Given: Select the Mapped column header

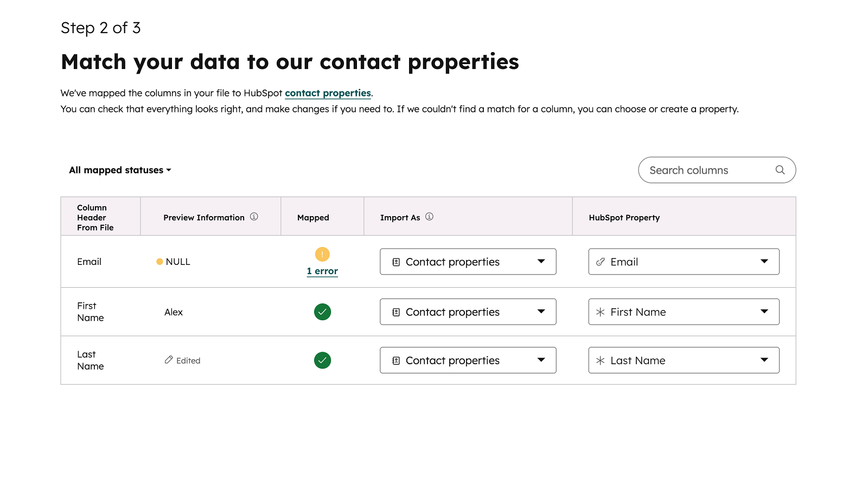Looking at the screenshot, I should [313, 217].
